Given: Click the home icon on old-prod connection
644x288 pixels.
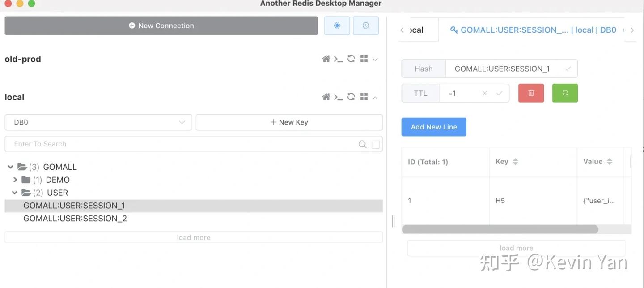Looking at the screenshot, I should point(326,59).
